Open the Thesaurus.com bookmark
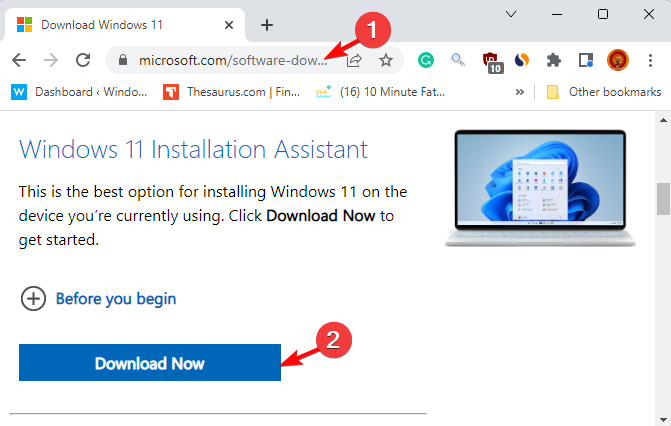 pos(232,92)
